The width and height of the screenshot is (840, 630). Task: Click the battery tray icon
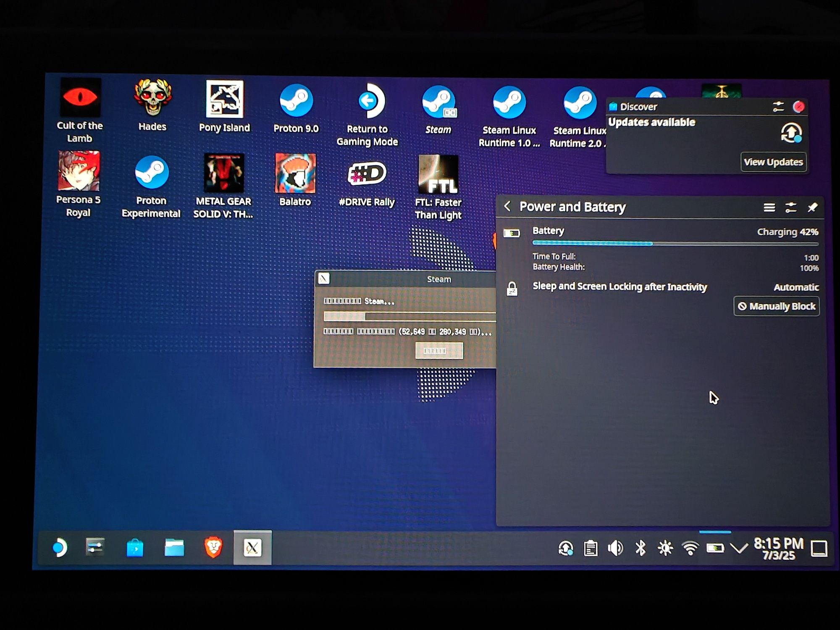click(x=715, y=548)
